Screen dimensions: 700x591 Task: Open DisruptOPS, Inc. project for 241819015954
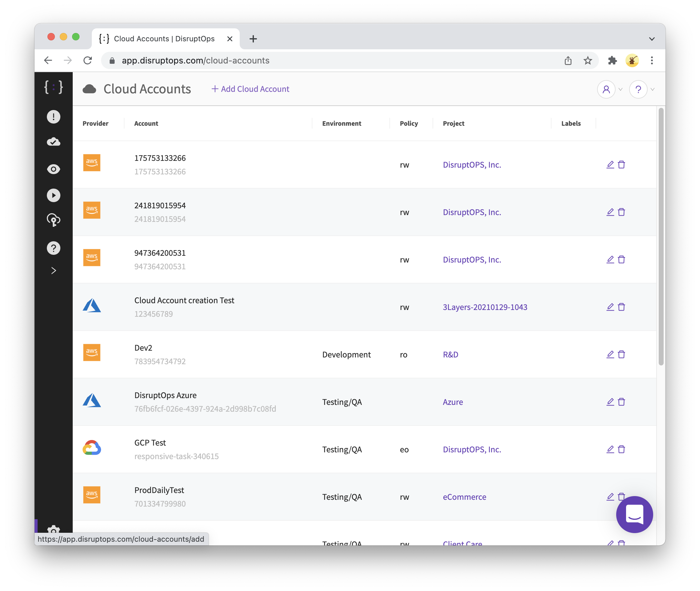pos(472,212)
